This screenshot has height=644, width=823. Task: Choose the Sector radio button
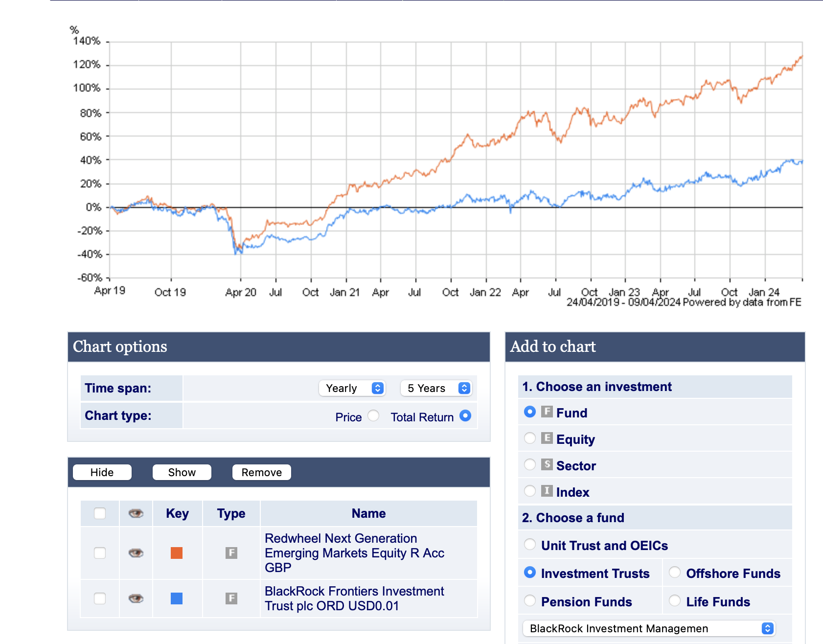530,464
